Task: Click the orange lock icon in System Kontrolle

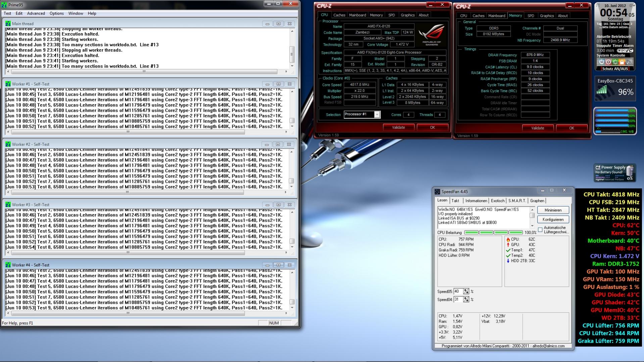Action: 622,62
